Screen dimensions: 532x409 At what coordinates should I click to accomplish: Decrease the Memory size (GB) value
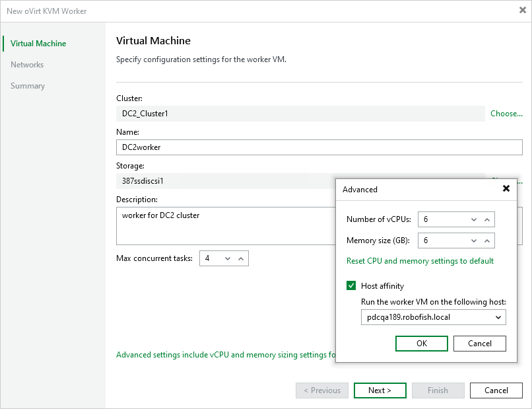(474, 241)
